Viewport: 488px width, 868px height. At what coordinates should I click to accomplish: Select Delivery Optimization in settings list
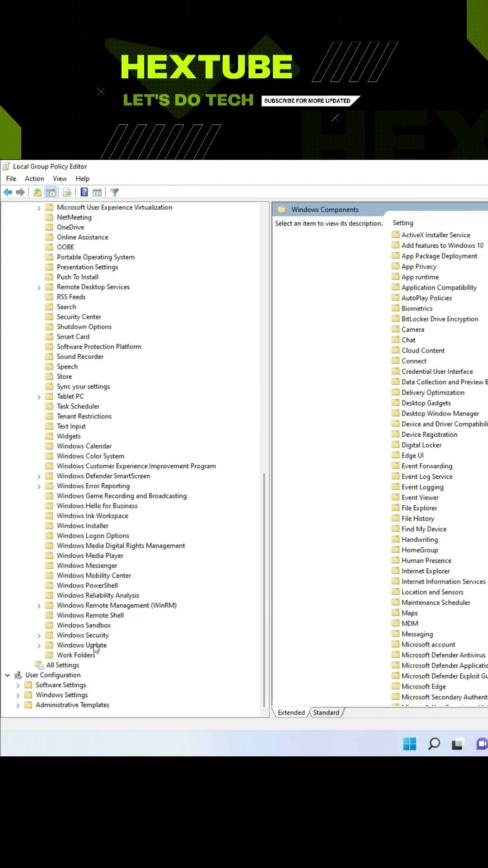(433, 392)
